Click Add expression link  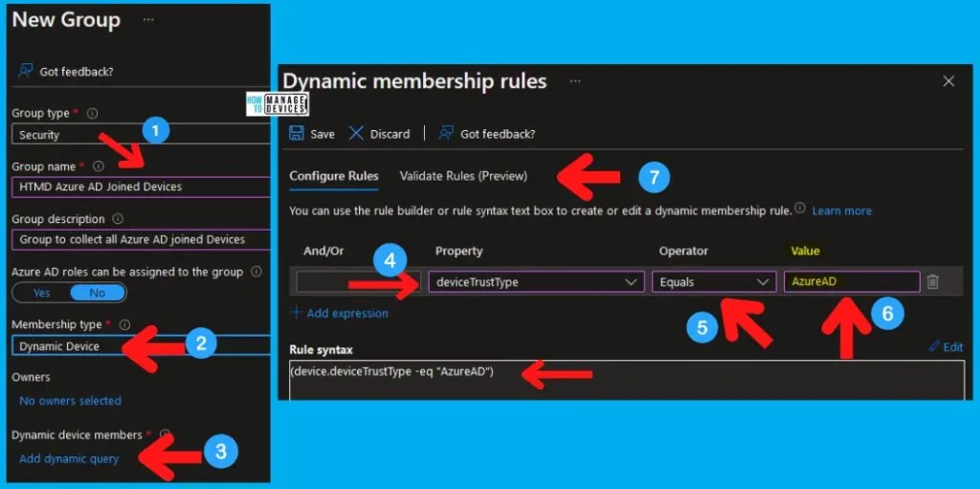346,313
